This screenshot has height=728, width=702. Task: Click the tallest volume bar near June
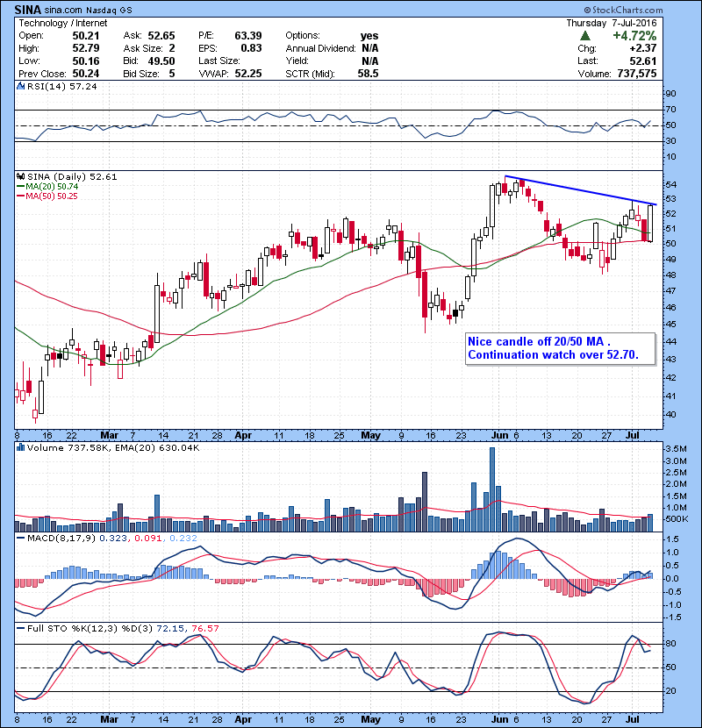pyautogui.click(x=492, y=489)
